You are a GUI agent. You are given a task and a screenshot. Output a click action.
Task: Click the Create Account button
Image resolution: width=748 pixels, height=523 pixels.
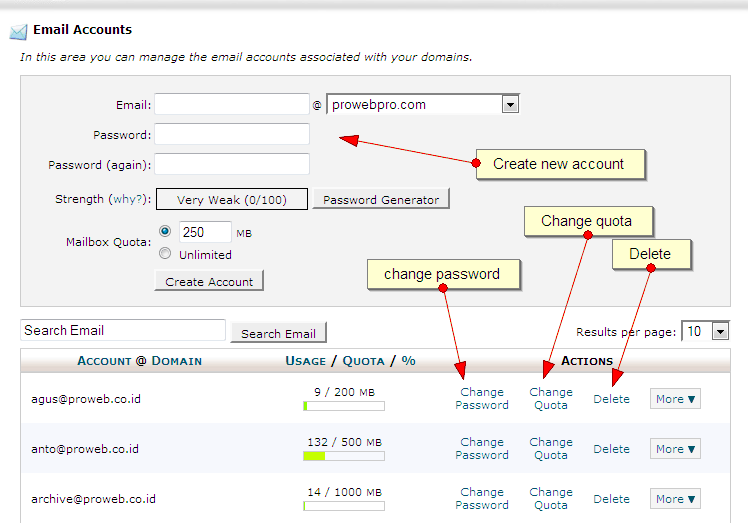(209, 281)
